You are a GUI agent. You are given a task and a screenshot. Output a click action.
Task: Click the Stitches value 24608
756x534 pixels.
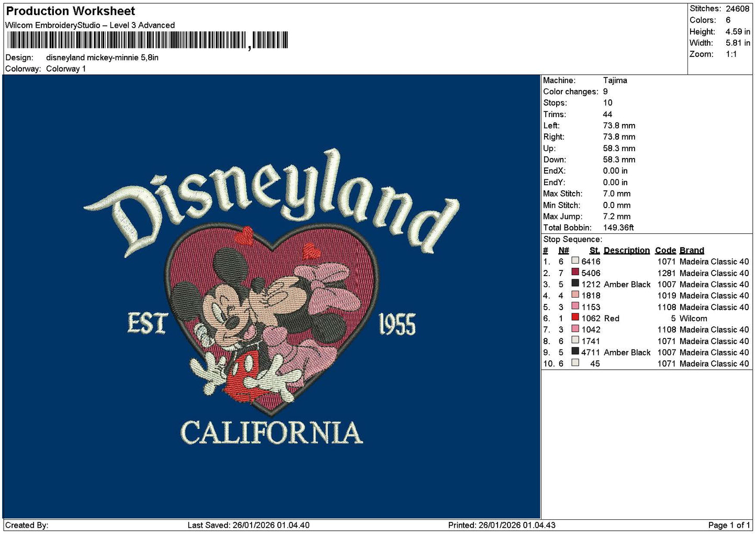737,8
